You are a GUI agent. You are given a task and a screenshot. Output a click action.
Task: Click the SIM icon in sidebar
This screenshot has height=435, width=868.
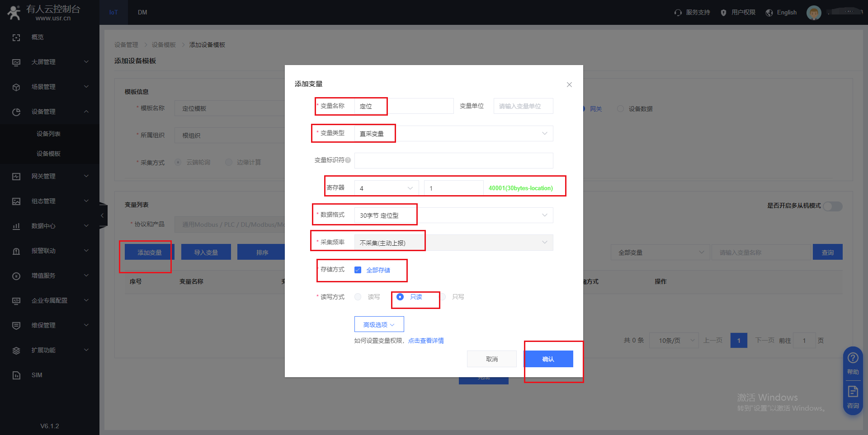[16, 375]
